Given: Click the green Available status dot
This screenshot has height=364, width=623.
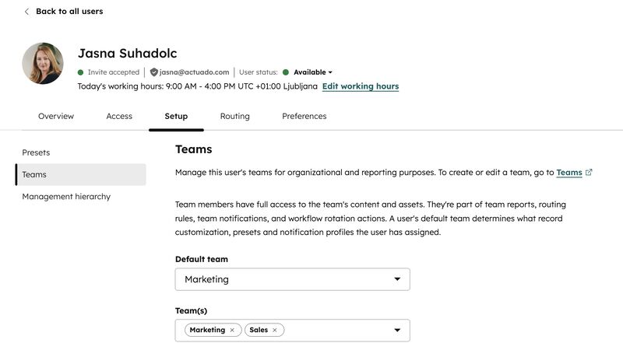Looking at the screenshot, I should [285, 72].
